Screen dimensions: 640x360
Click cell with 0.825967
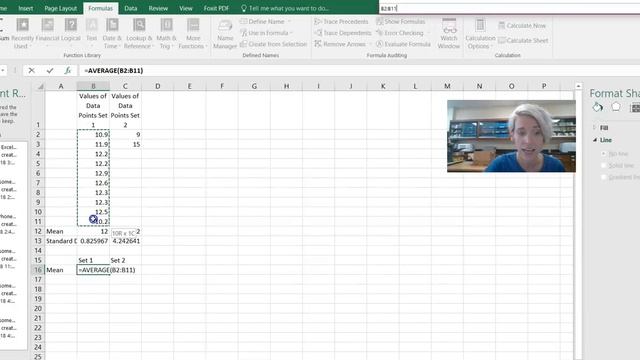coord(93,241)
